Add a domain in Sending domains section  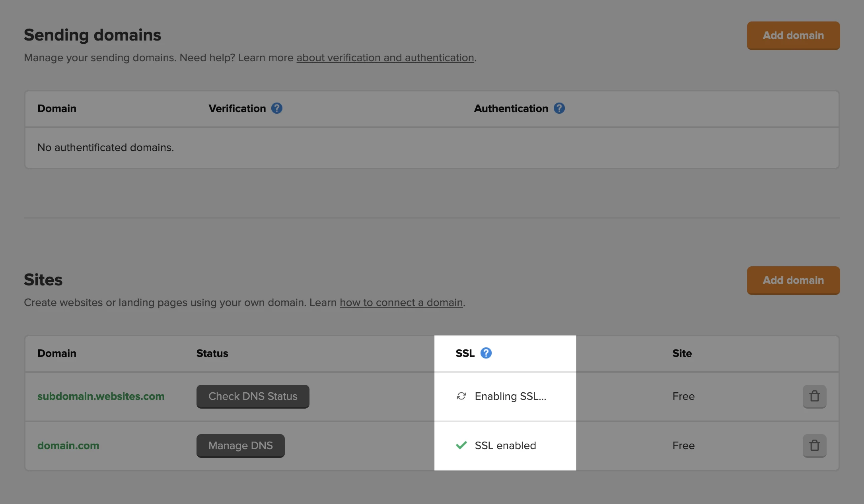793,35
